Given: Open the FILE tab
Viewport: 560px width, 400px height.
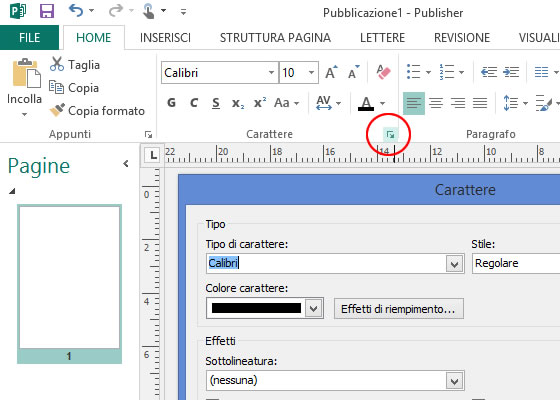Looking at the screenshot, I should tap(29, 38).
